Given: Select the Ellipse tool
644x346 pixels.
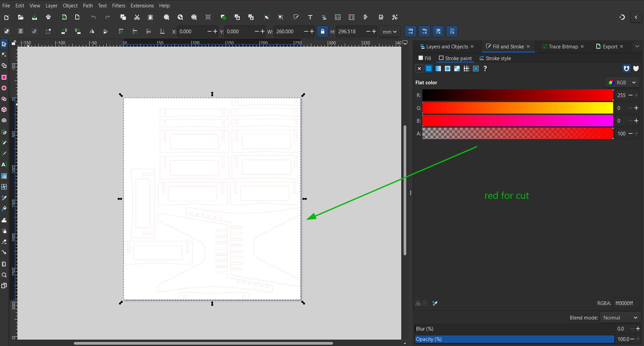Looking at the screenshot, I should click(4, 88).
